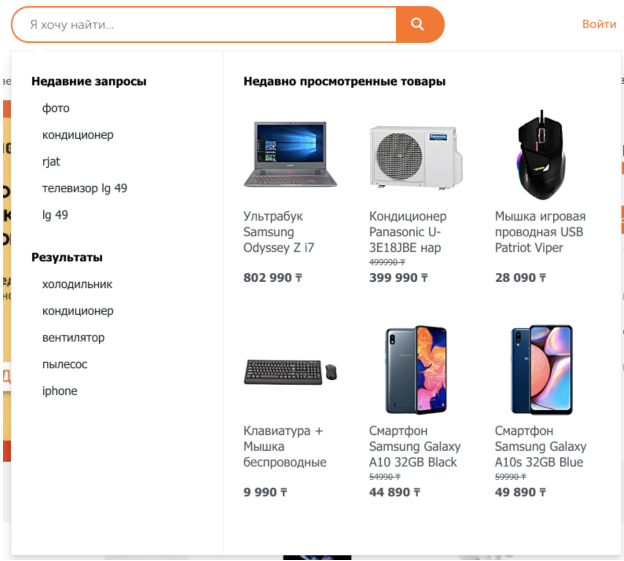Open 'Смартфон Samsung Galaxy A10s 32GB Blue' link
The image size is (624, 561).
point(540,446)
